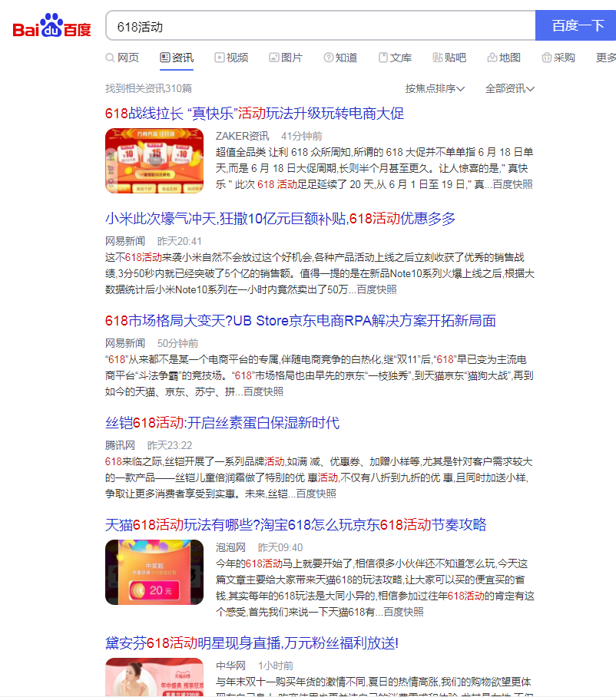Click the 贴吧 icon

pos(438,58)
